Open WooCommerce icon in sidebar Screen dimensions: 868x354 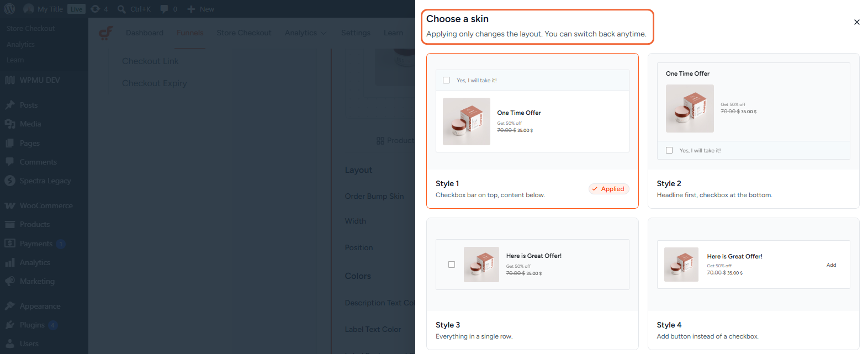click(x=10, y=205)
